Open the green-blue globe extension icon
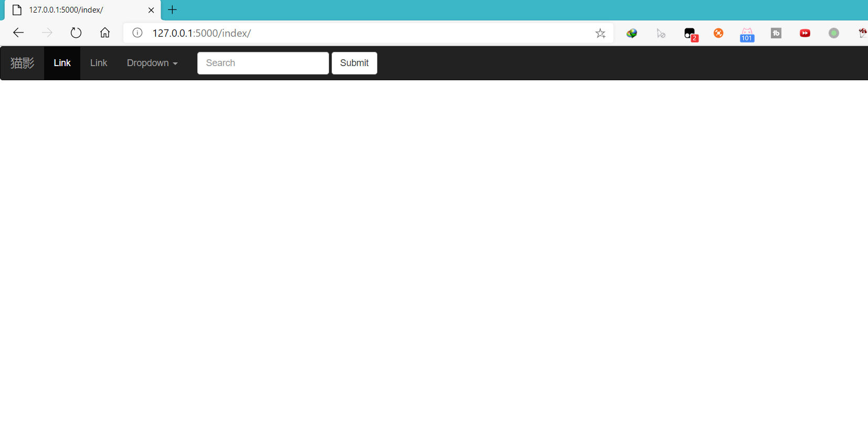 click(632, 34)
